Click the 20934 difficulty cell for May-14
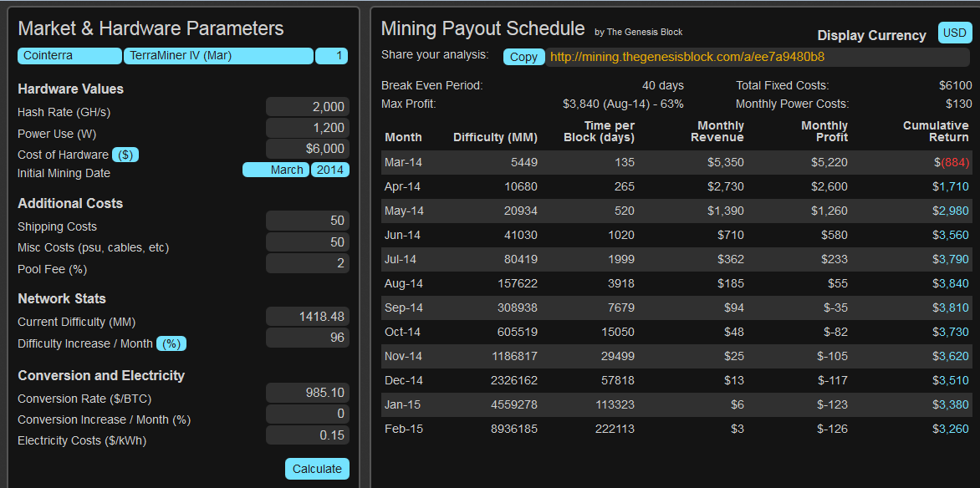The image size is (980, 488). coord(521,211)
